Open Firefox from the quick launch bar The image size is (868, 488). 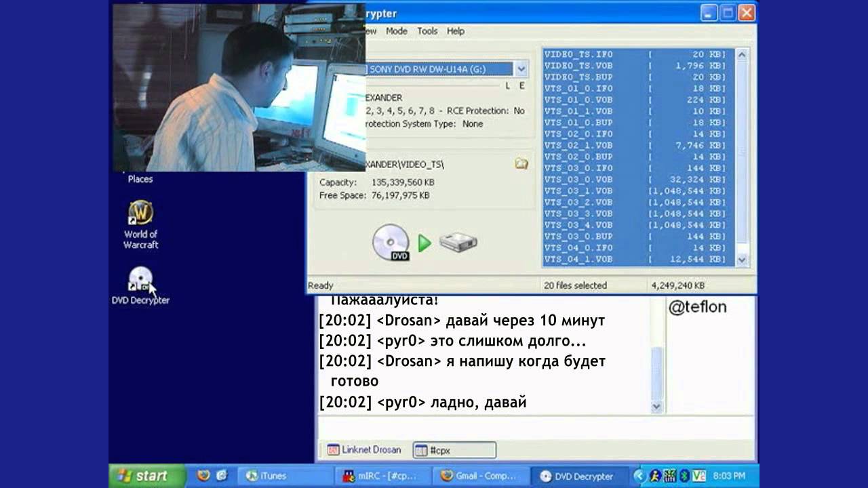[202, 475]
